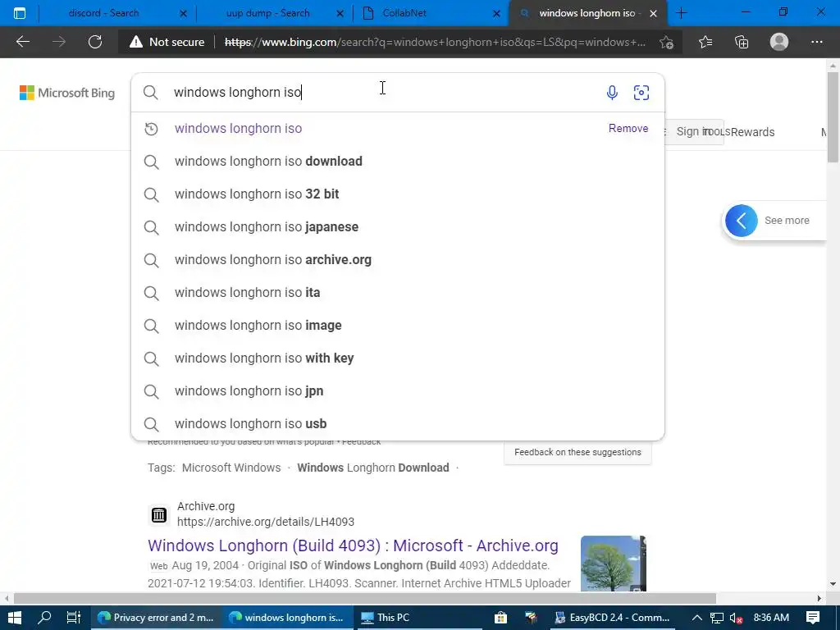Click the browser address bar URL

(x=435, y=42)
